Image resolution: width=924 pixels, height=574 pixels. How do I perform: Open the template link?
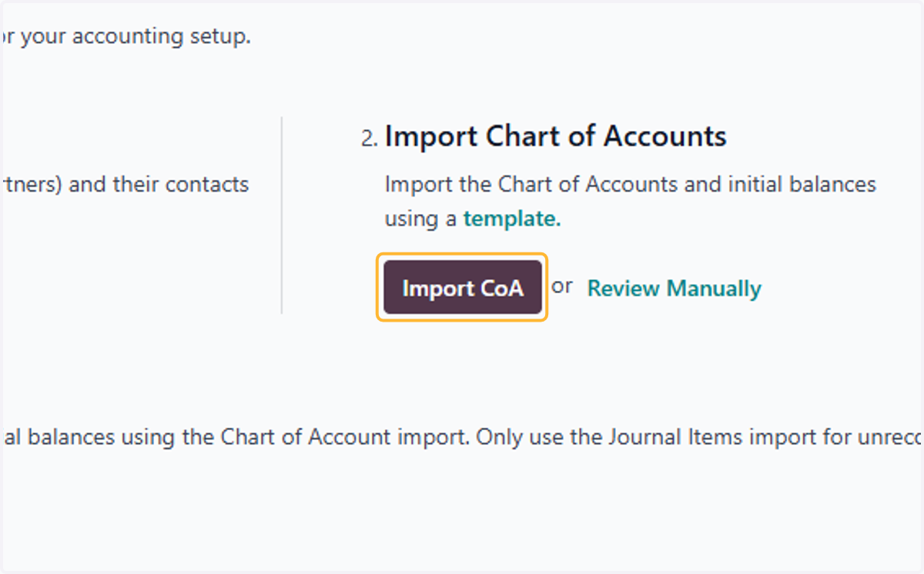512,219
